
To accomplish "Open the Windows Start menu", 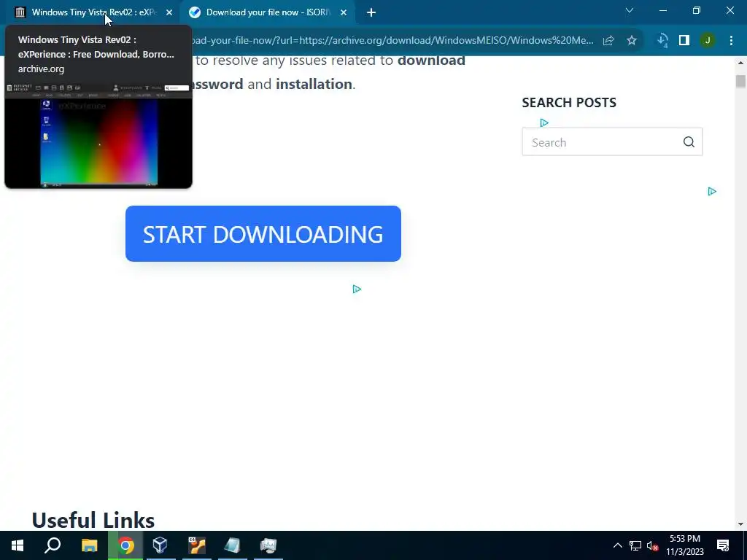I will (18, 545).
